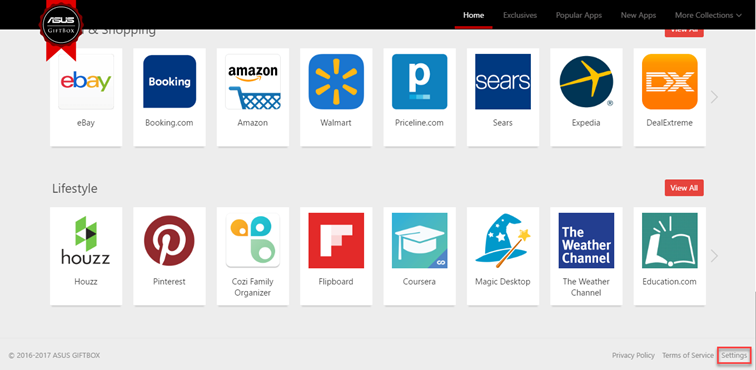Switch to the Exclusives tab
The image size is (756, 370).
pos(520,15)
